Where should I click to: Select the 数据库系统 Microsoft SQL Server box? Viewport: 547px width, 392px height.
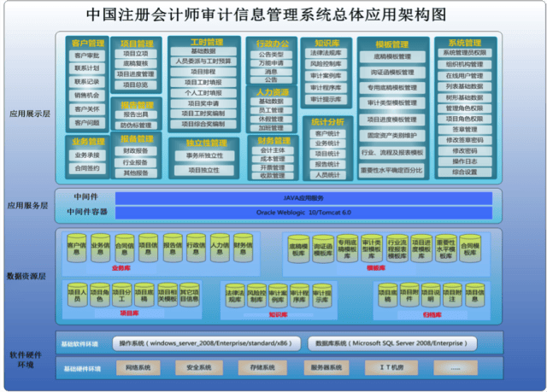pos(392,343)
